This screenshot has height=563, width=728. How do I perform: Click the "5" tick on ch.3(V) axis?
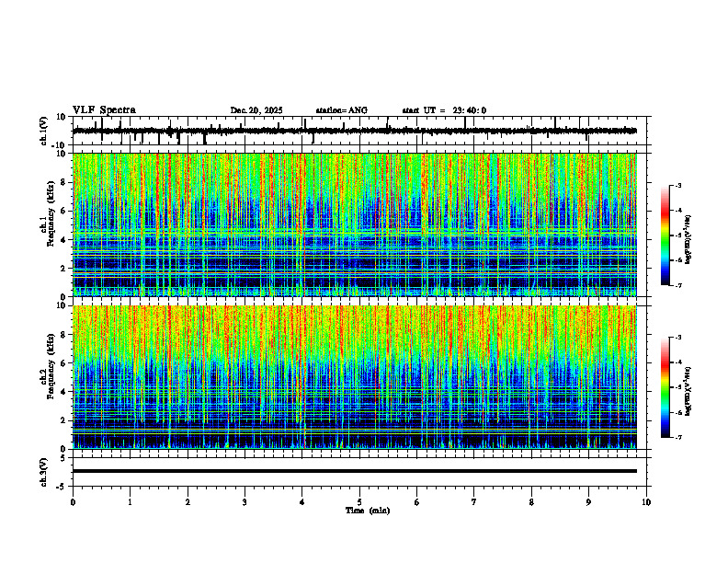tap(64, 457)
